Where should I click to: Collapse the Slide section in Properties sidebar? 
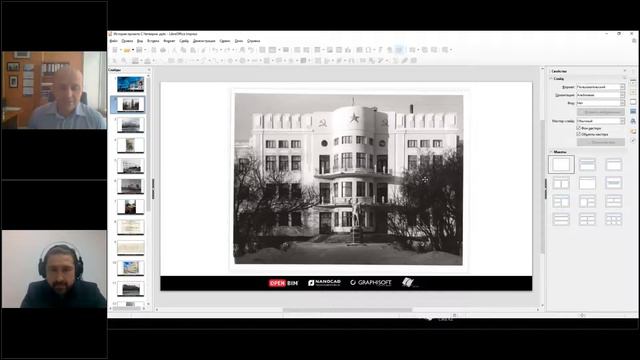coord(551,78)
